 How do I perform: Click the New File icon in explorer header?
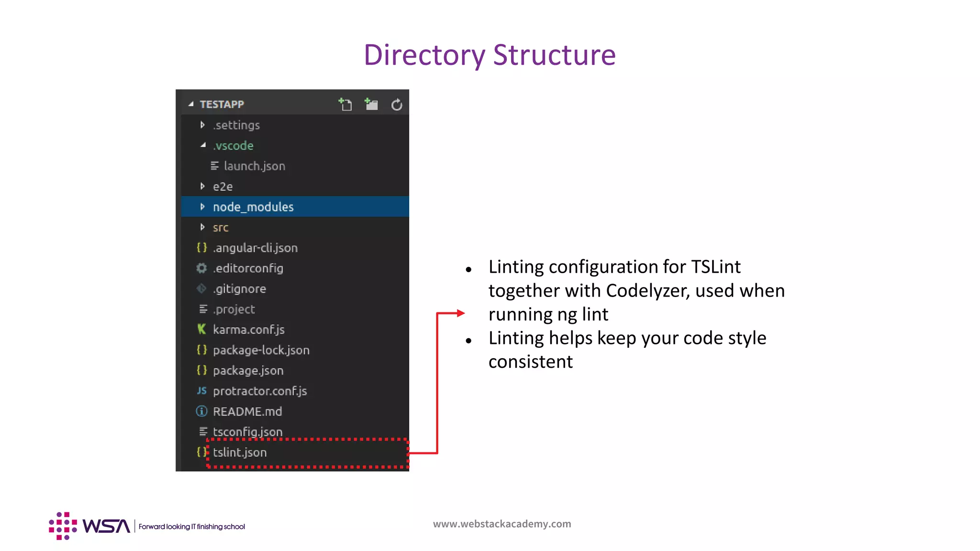345,104
